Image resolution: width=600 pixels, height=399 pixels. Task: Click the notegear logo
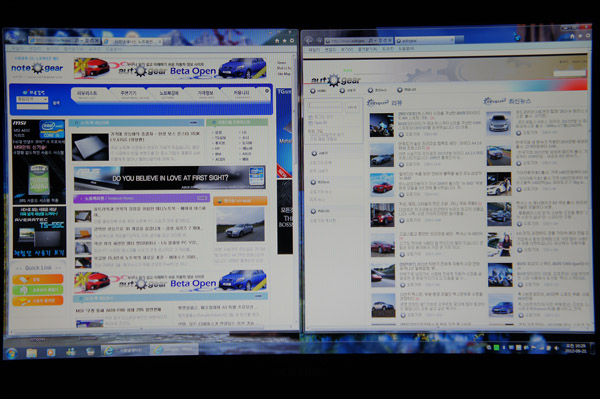[x=37, y=68]
